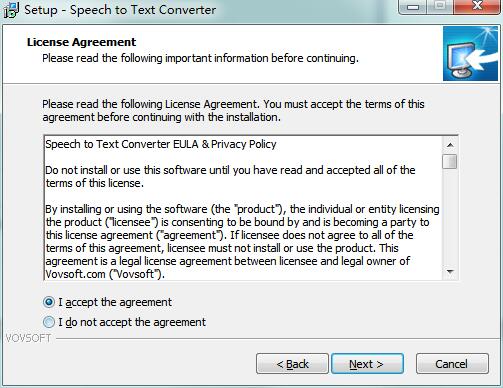Click the 'License Agreement' heading
Viewport: 503px width, 388px height.
point(81,42)
